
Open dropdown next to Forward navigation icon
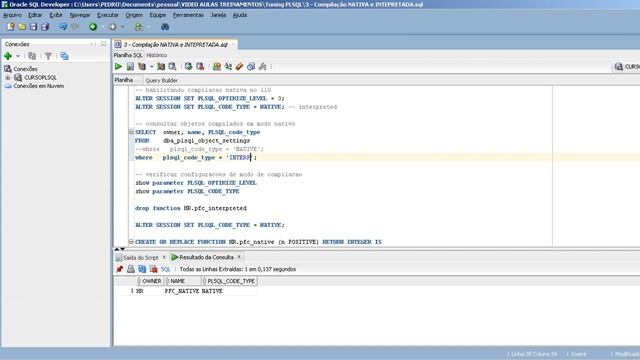point(122,27)
